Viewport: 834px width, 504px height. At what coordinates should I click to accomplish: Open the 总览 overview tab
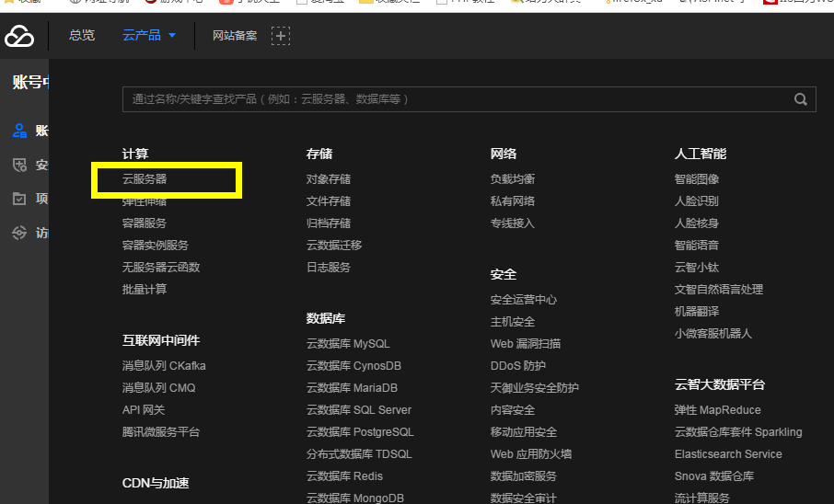[82, 36]
